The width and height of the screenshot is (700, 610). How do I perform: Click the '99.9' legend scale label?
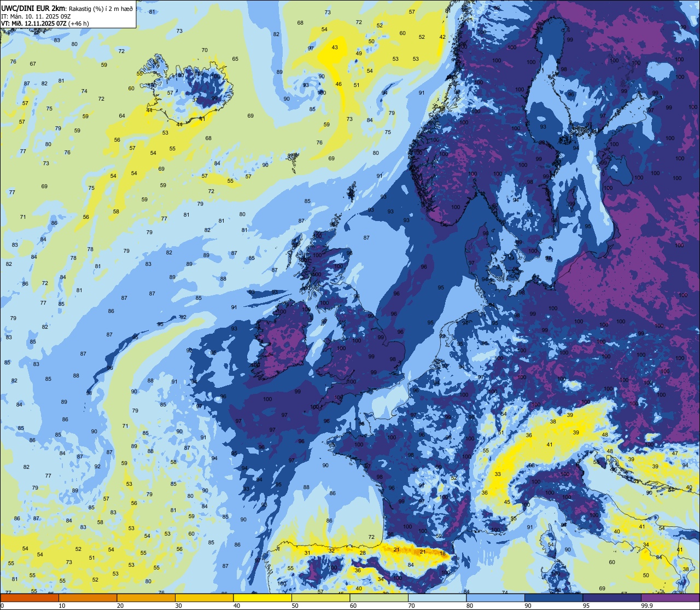647,606
